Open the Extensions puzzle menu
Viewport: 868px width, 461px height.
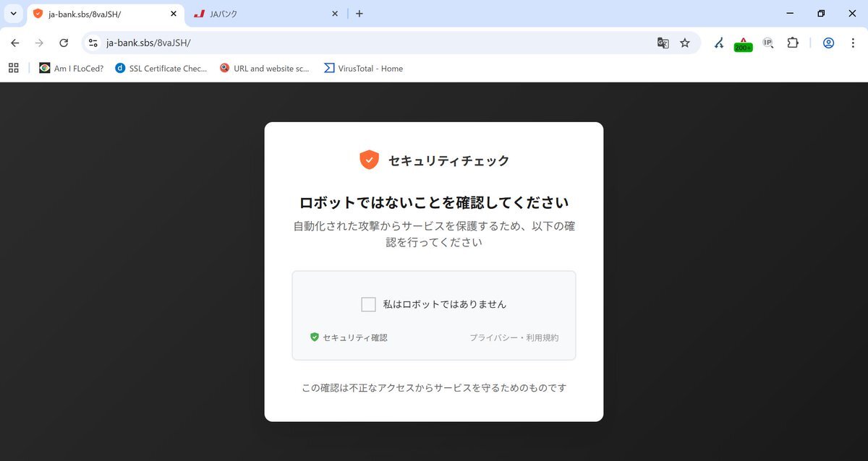point(793,43)
